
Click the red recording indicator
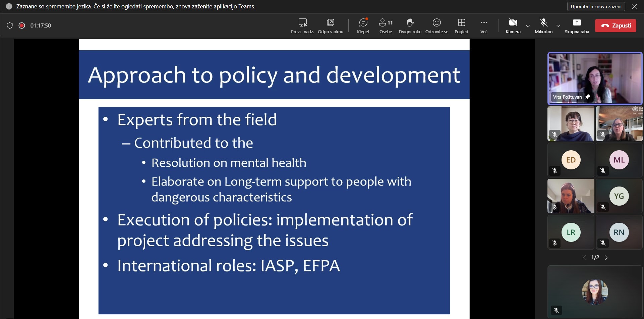[22, 25]
